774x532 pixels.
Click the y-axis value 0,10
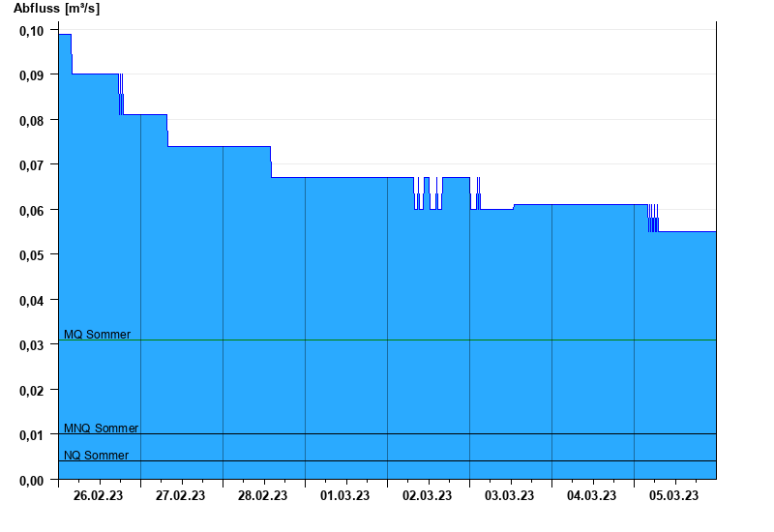[32, 31]
